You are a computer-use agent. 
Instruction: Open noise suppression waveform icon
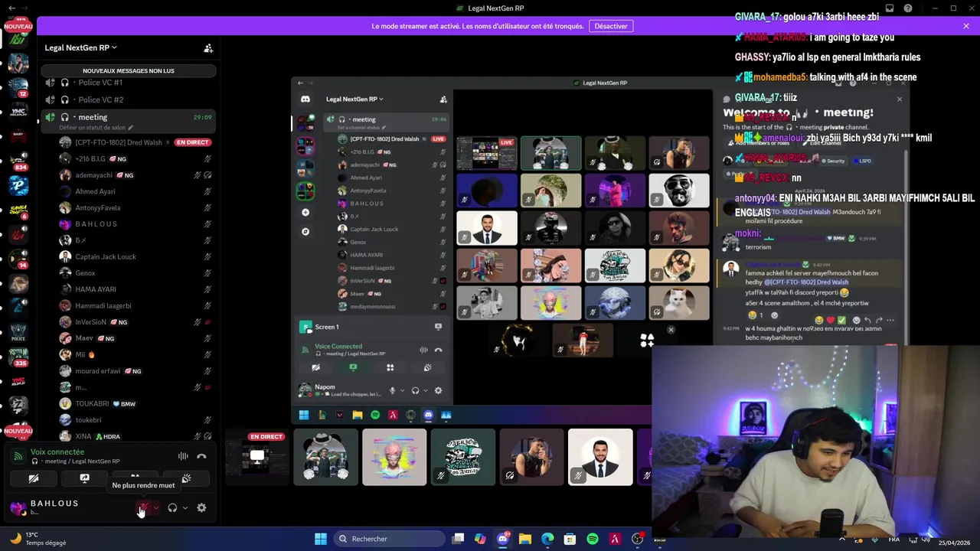click(x=183, y=456)
